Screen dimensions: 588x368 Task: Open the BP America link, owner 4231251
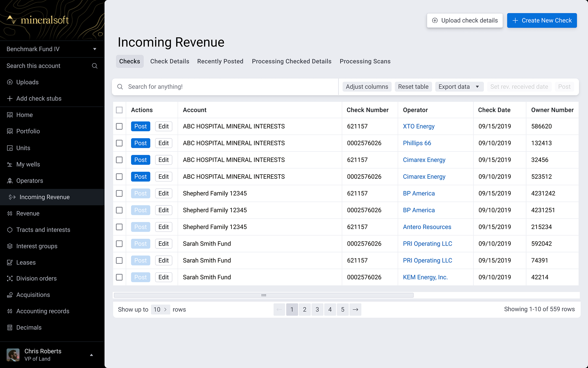tap(419, 210)
